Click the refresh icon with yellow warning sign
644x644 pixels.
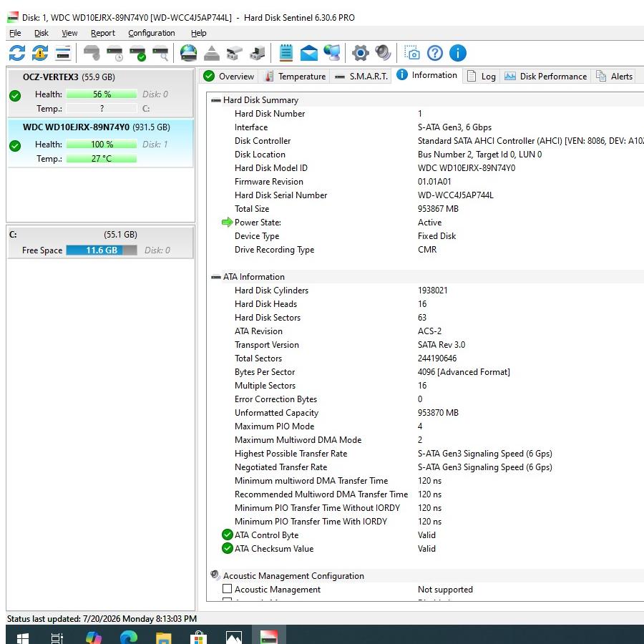pos(40,53)
